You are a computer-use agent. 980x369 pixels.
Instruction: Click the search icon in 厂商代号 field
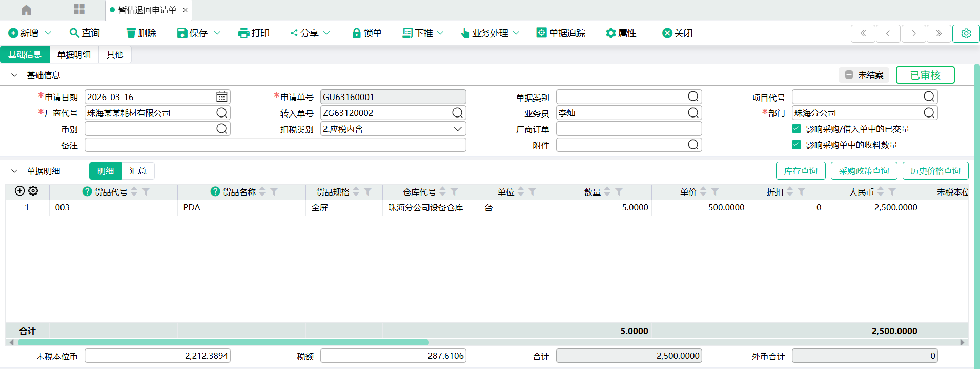coord(221,113)
